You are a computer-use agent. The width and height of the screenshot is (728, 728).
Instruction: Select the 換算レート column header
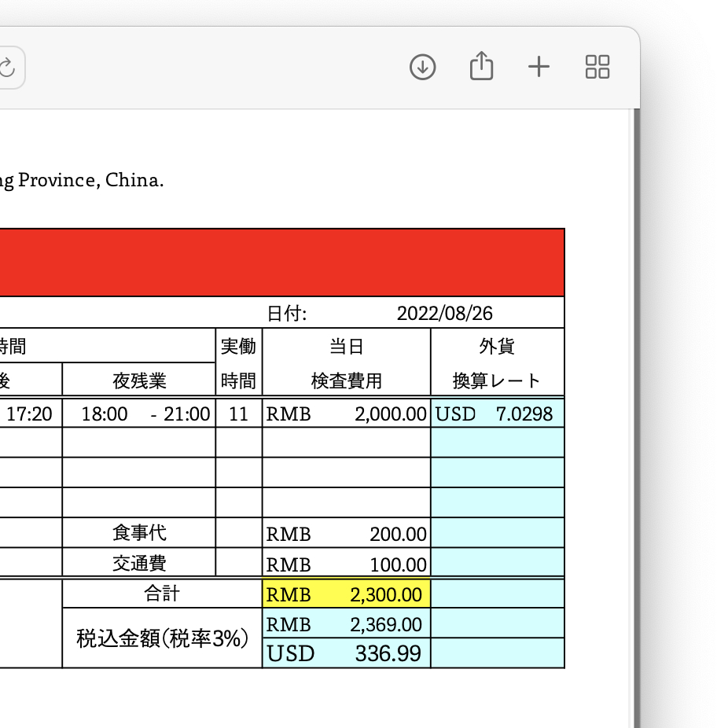497,381
